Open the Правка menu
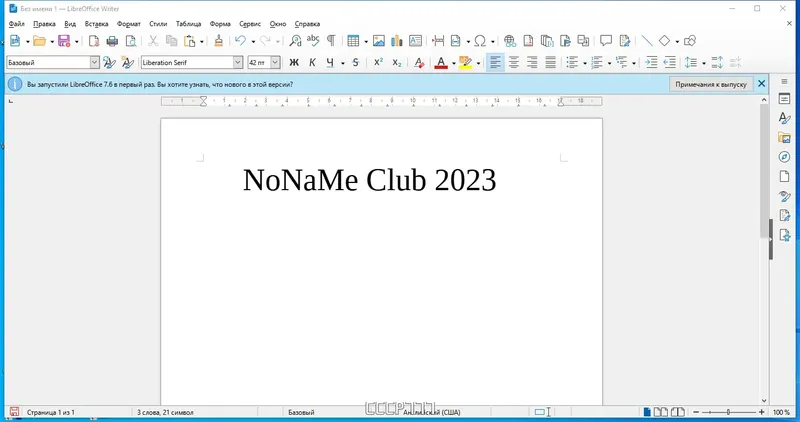 pyautogui.click(x=44, y=24)
